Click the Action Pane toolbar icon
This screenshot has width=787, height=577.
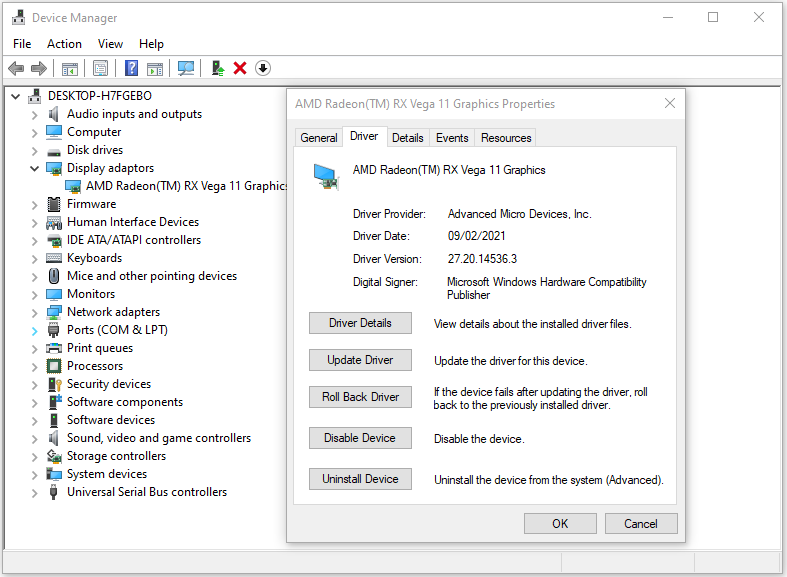[155, 68]
